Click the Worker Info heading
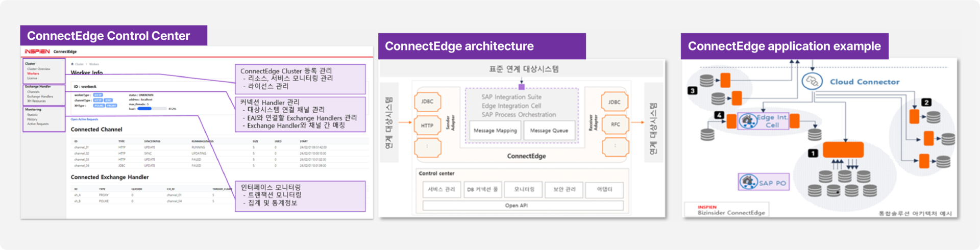980x250 pixels. [x=87, y=73]
